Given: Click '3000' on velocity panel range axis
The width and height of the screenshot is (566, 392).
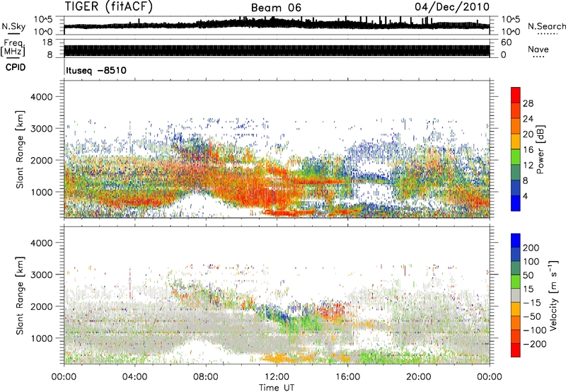Looking at the screenshot, I should [41, 275].
